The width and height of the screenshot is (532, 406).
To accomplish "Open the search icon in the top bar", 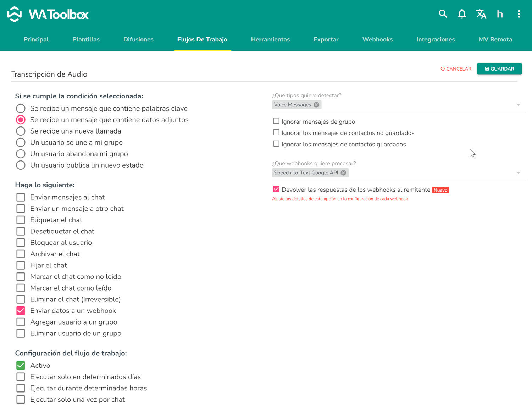I will (x=443, y=14).
